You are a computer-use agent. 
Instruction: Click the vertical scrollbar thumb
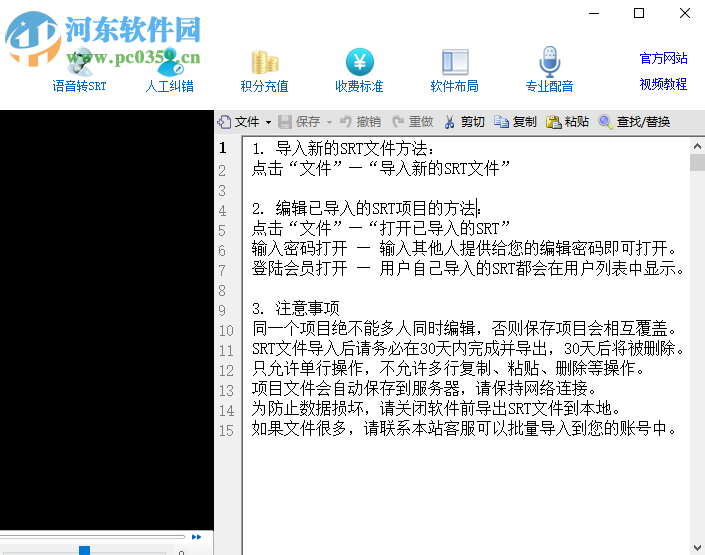coord(697,162)
